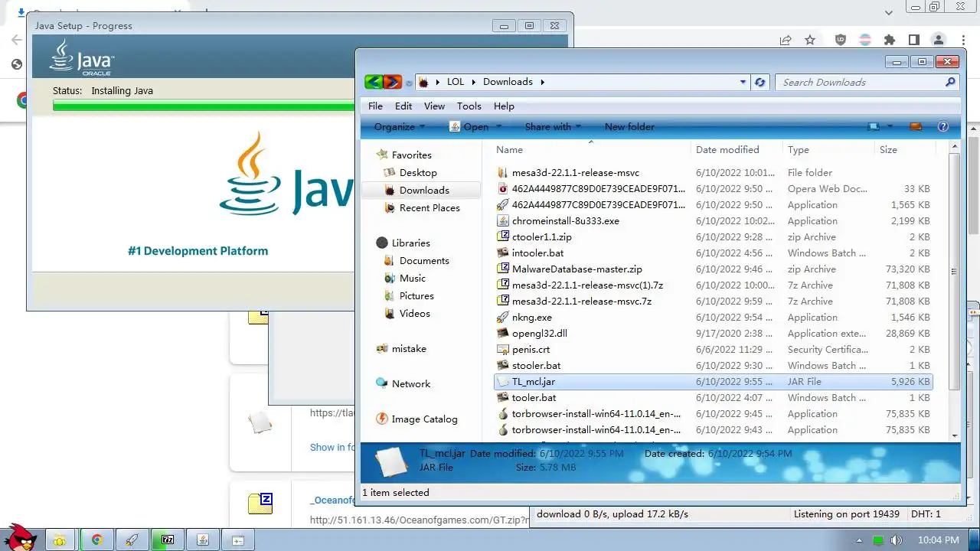Go forward using the orange forward arrow in Explorer

coord(392,82)
